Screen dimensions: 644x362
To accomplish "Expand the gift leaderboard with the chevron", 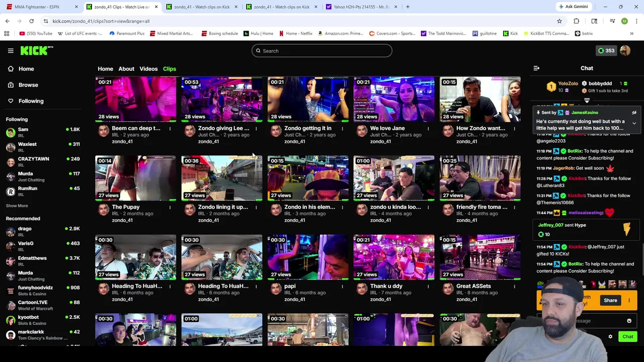I will coord(587,101).
